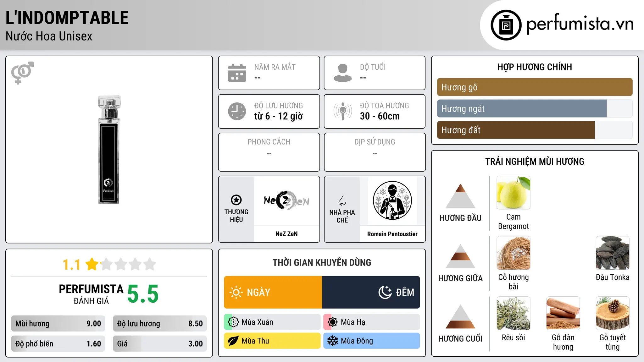644x362 pixels.
Task: Click the calendar icon beside Năm ra mắt
Action: tap(237, 73)
